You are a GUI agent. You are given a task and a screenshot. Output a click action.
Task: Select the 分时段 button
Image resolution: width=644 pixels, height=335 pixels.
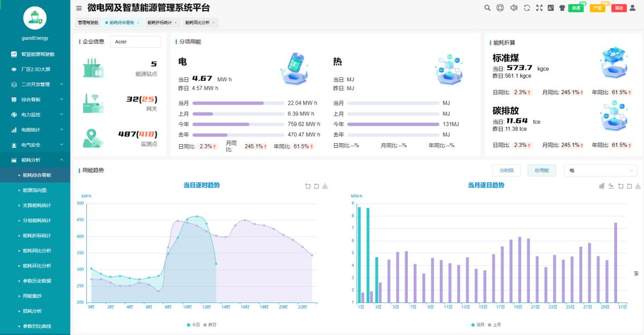[507, 170]
